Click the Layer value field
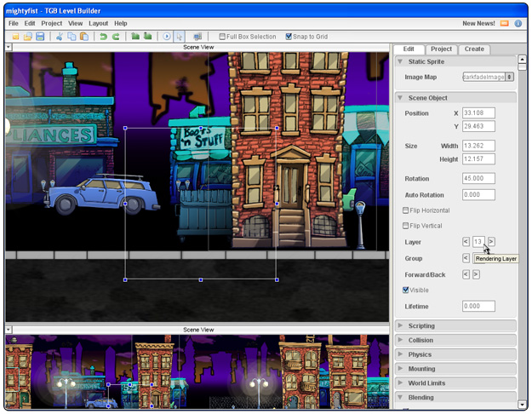Image resolution: width=532 pixels, height=414 pixels. coord(478,241)
